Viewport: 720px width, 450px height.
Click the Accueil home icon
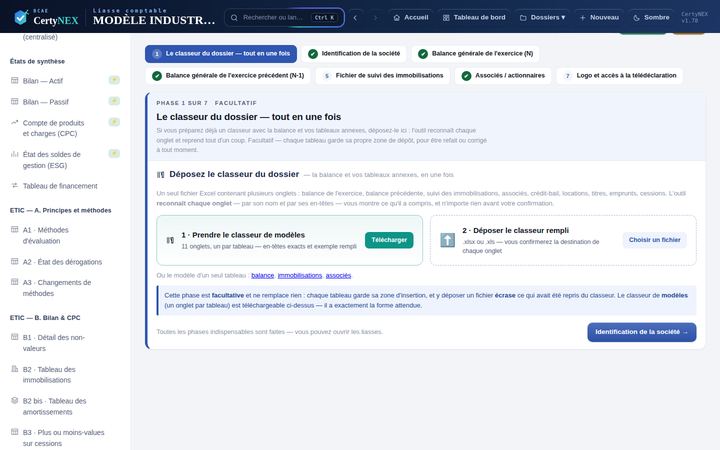pos(397,17)
